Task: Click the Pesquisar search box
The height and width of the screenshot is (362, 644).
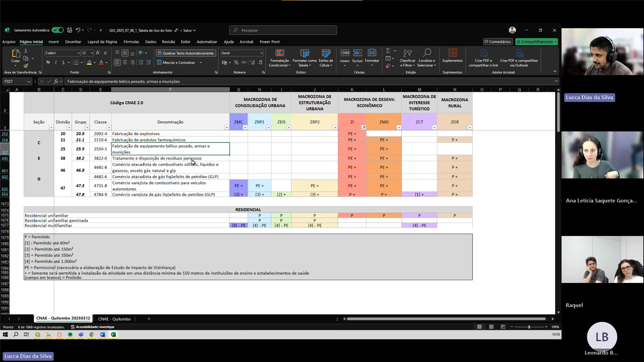Action: click(283, 30)
